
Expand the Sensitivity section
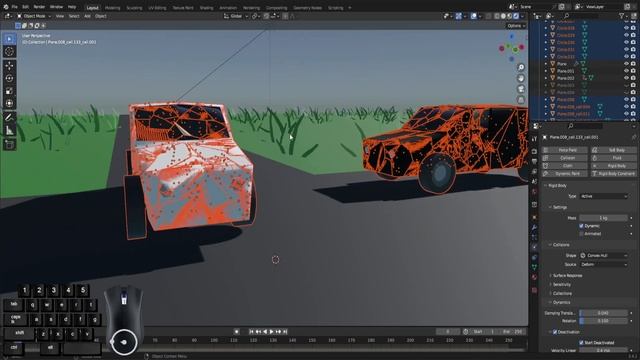click(561, 284)
